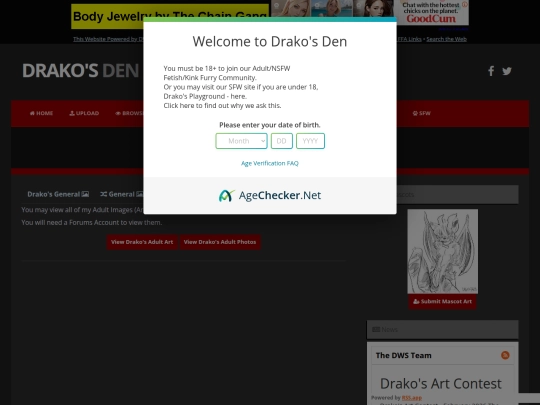Click the DD day input field
The height and width of the screenshot is (405, 540).
click(282, 141)
